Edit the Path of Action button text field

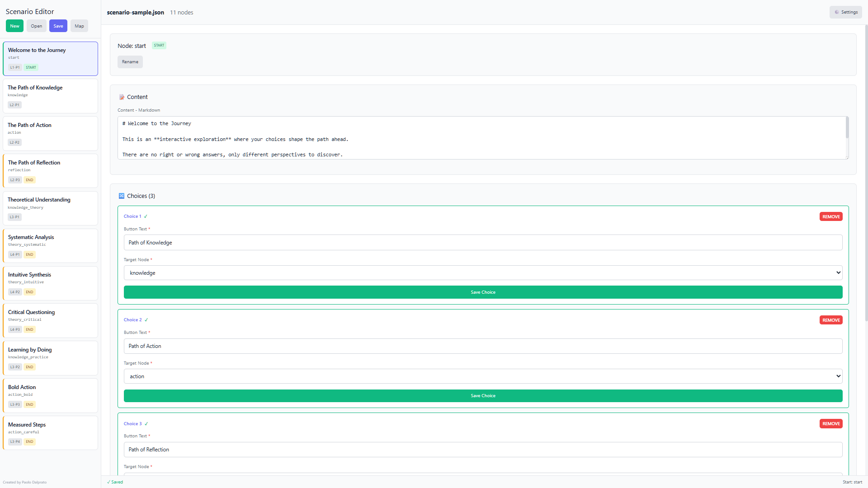(x=483, y=346)
